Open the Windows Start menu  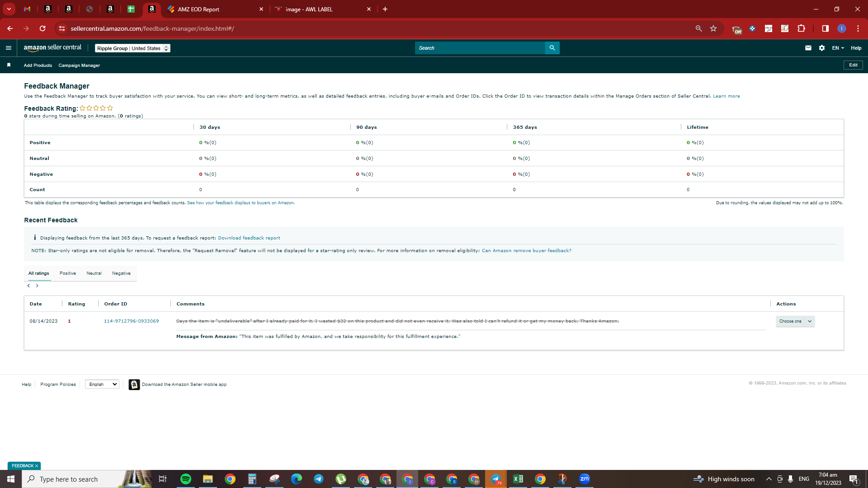tap(11, 479)
